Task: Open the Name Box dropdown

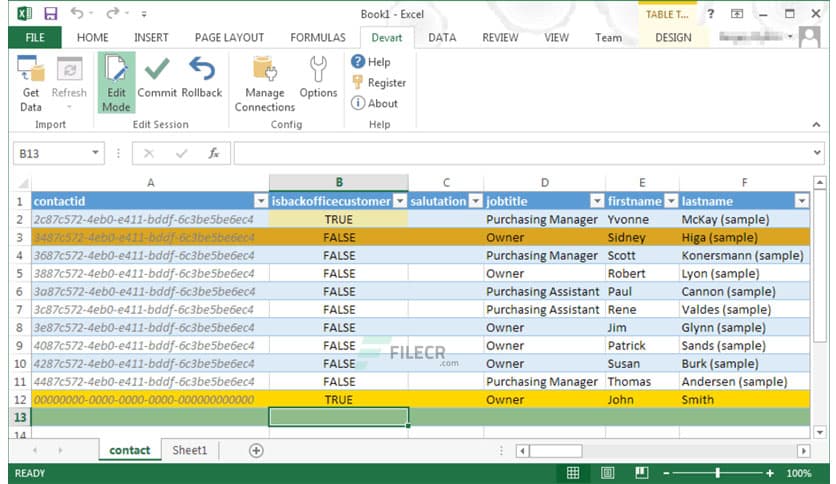Action: tap(95, 153)
